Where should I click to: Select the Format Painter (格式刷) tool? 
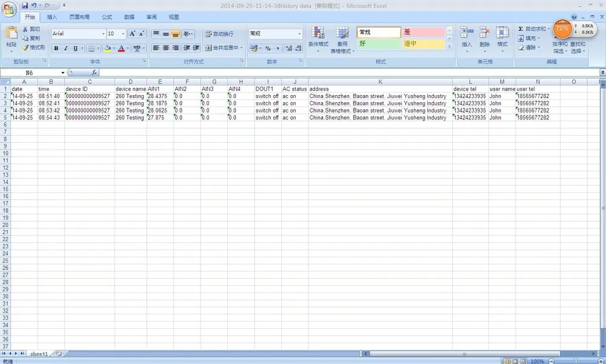pyautogui.click(x=33, y=47)
